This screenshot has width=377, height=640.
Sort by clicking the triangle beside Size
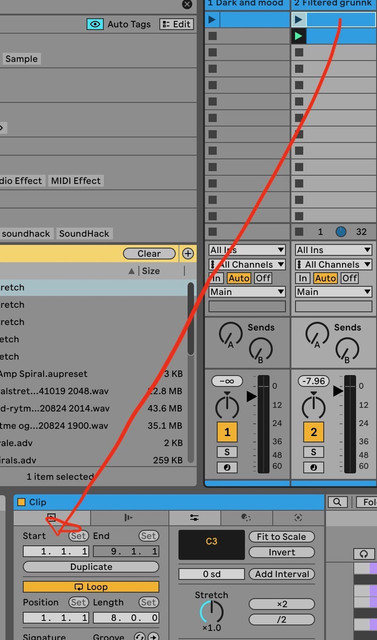click(131, 271)
